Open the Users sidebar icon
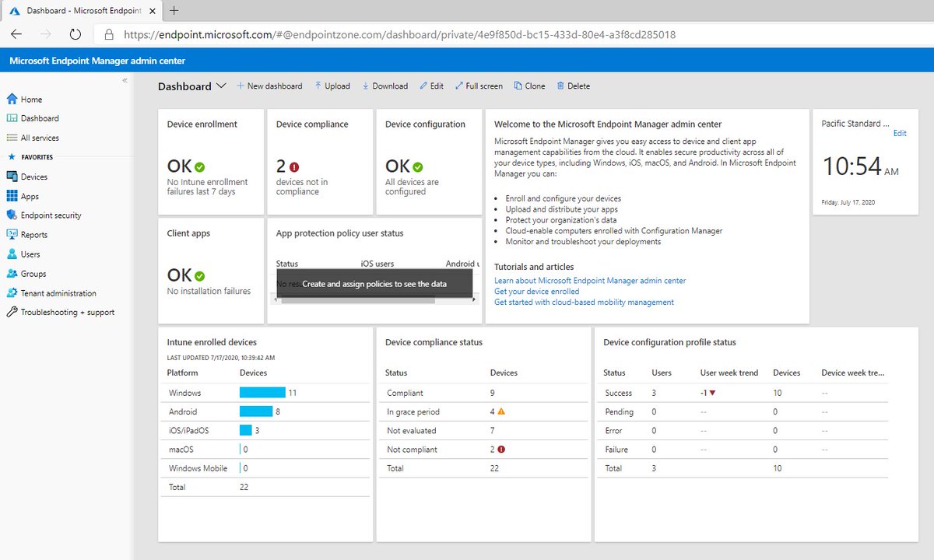The image size is (934, 560). click(12, 254)
